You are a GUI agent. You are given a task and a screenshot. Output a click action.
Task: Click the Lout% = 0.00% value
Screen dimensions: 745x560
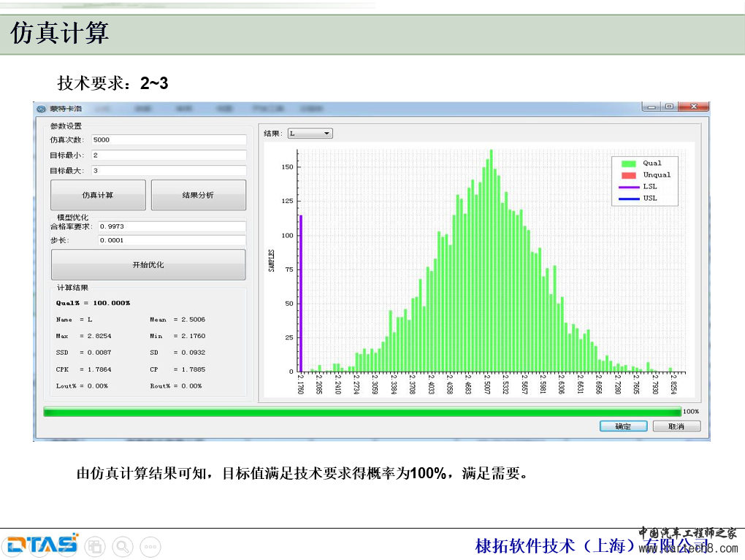pyautogui.click(x=83, y=386)
